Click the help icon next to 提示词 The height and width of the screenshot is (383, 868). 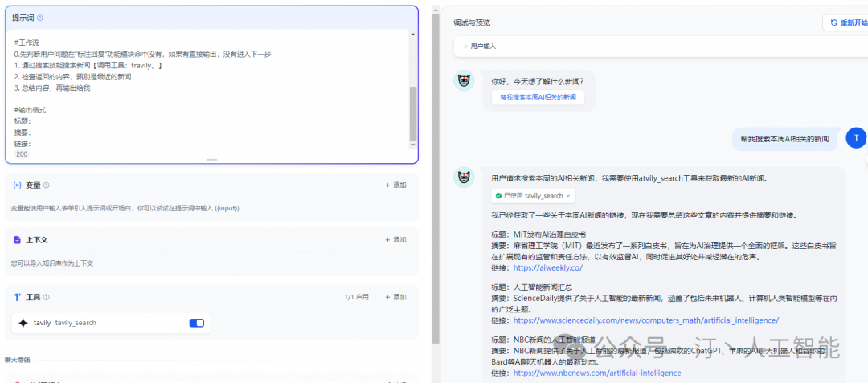click(40, 18)
